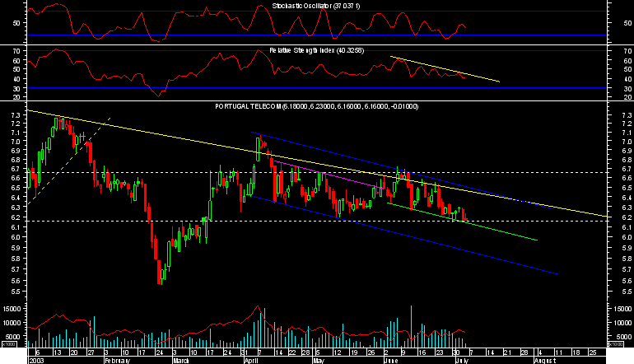Viewport: 634px width, 364px height.
Task: Select the yellow dashed uptrend line in January
Action: coord(68,161)
